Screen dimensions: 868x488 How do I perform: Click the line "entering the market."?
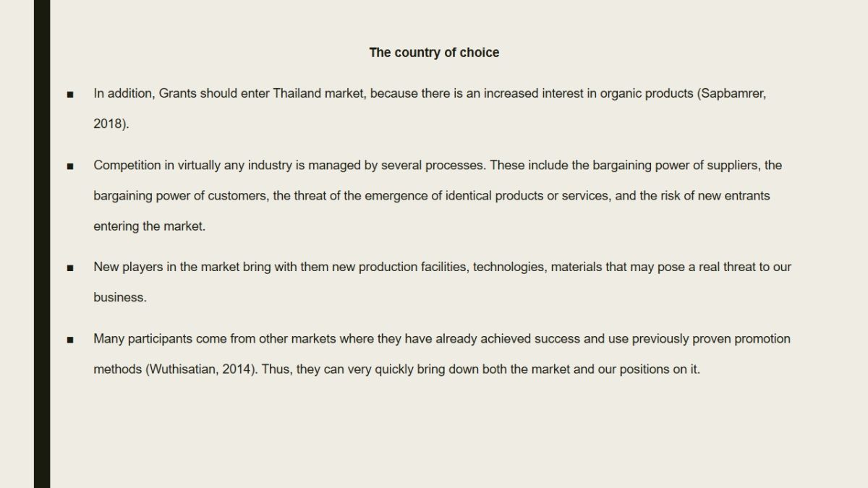(x=150, y=226)
